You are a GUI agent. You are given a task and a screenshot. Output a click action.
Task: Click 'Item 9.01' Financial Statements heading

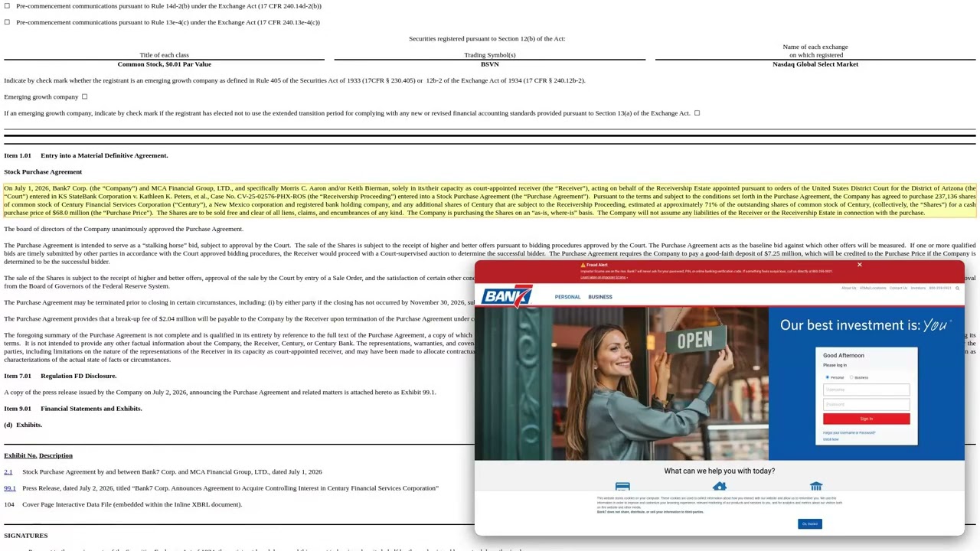[x=73, y=409]
